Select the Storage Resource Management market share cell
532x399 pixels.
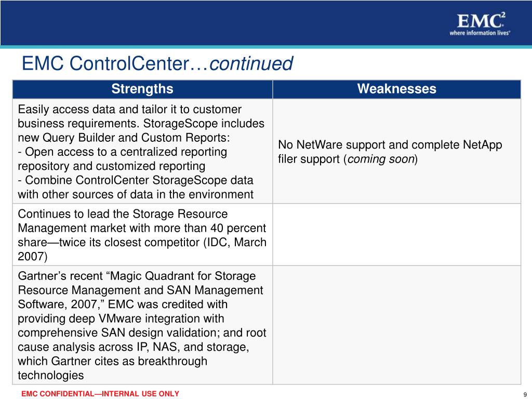point(142,235)
